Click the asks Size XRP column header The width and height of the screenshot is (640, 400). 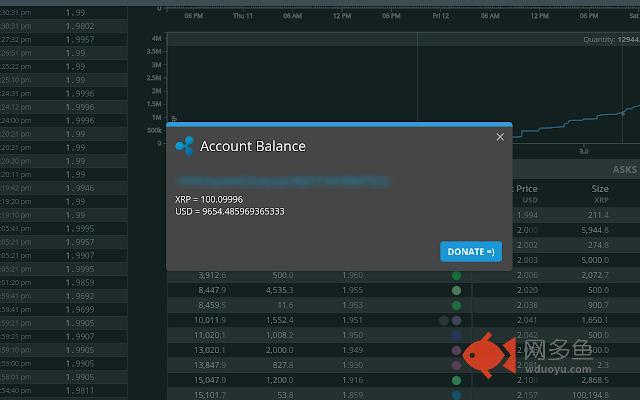pyautogui.click(x=600, y=193)
